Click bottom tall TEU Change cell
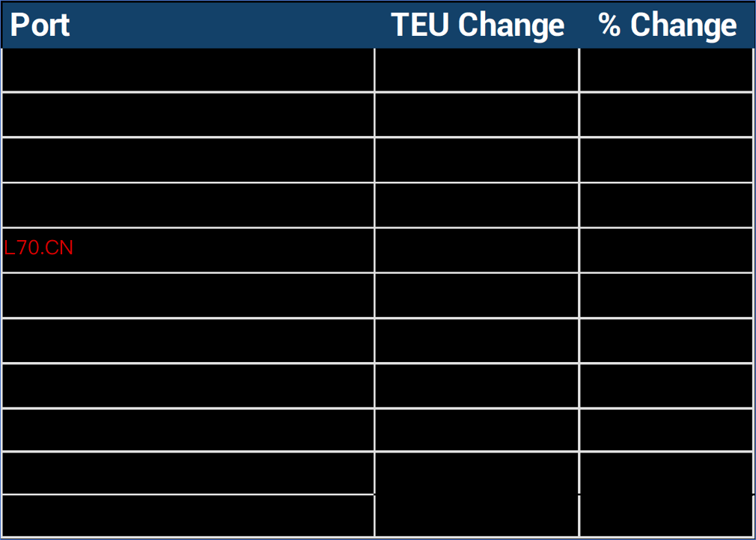Image resolution: width=756 pixels, height=540 pixels. coord(477,494)
